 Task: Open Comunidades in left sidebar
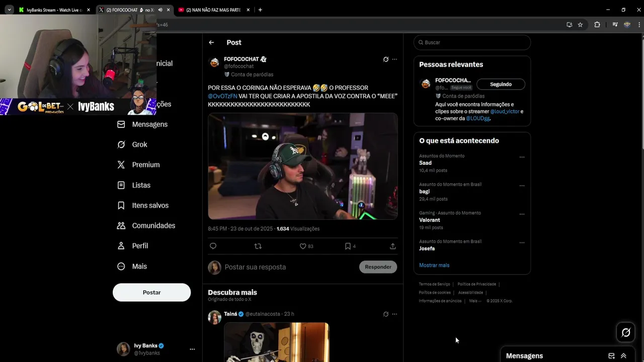tap(146, 225)
